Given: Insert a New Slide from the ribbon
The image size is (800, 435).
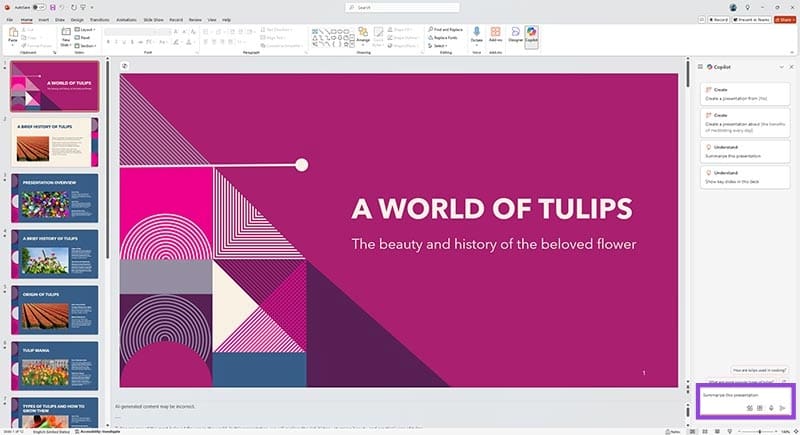Looking at the screenshot, I should [x=66, y=37].
